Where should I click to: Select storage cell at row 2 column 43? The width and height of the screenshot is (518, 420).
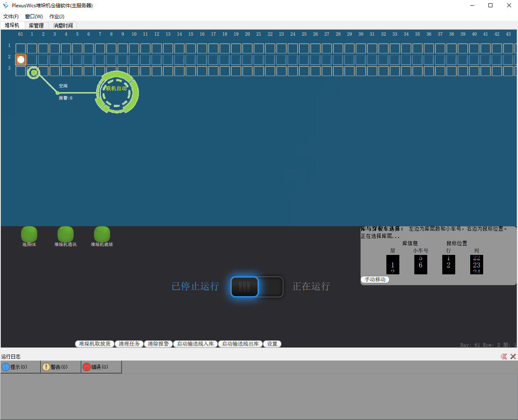[x=508, y=60]
